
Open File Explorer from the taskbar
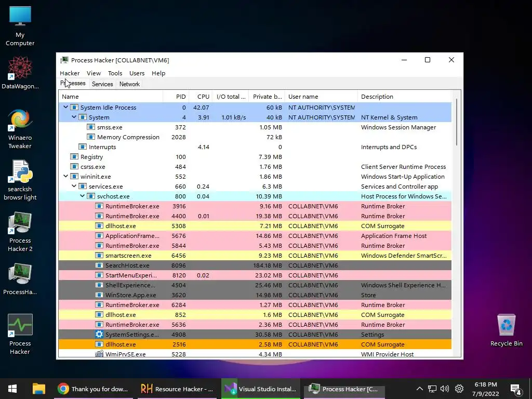[38, 389]
